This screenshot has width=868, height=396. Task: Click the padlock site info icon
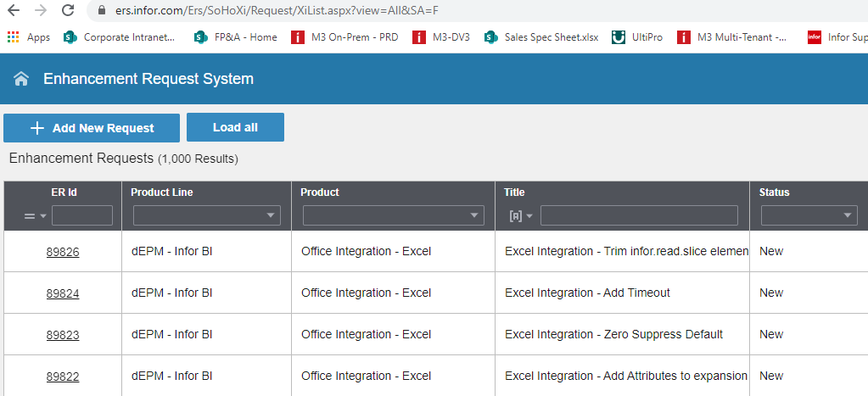[x=101, y=10]
